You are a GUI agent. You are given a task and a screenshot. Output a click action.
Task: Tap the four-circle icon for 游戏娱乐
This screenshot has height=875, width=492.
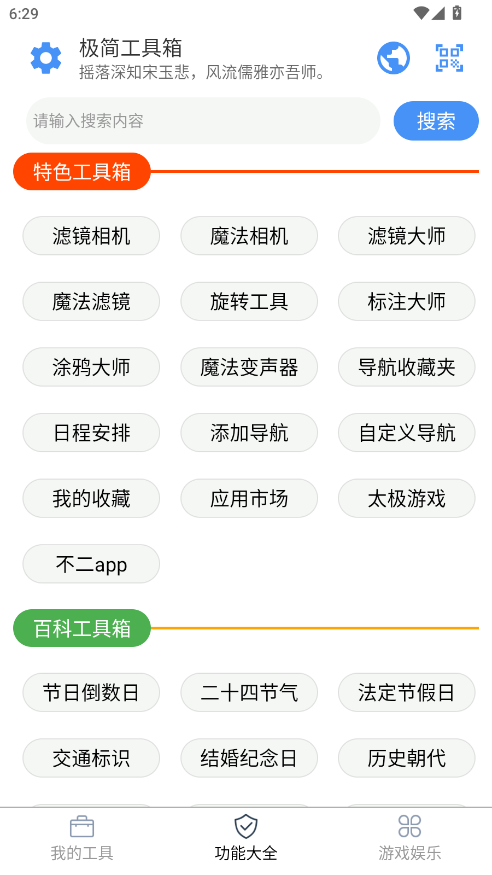point(410,826)
